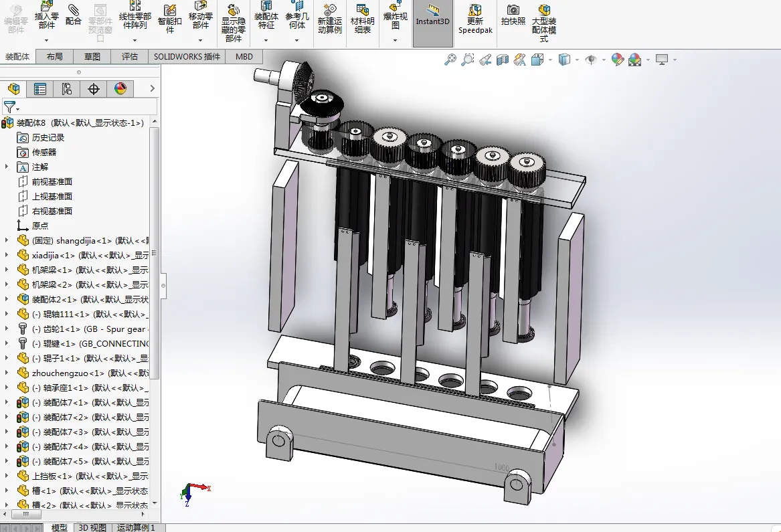Click Zoom to Area icon
Screen dimensions: 781x532
[x=467, y=60]
